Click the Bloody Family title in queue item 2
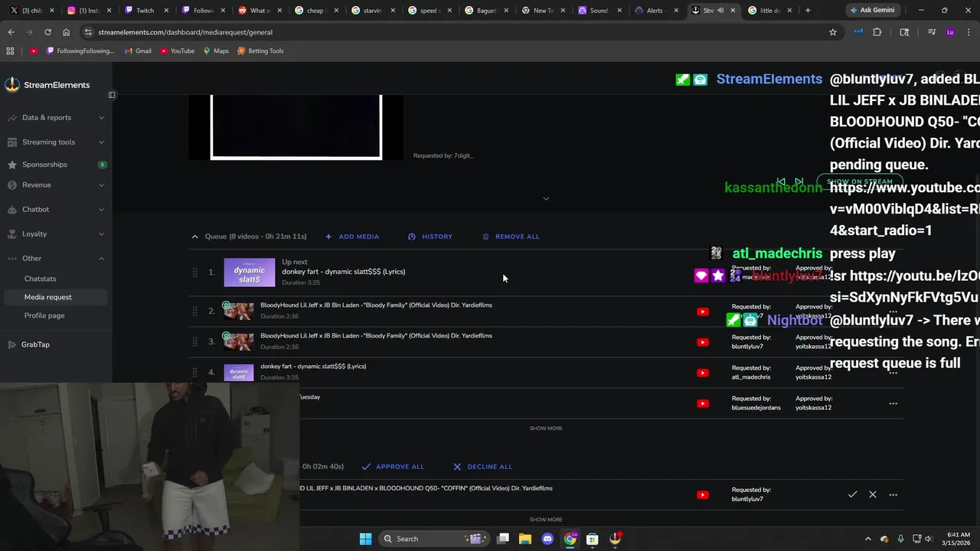This screenshot has width=980, height=551. (376, 305)
